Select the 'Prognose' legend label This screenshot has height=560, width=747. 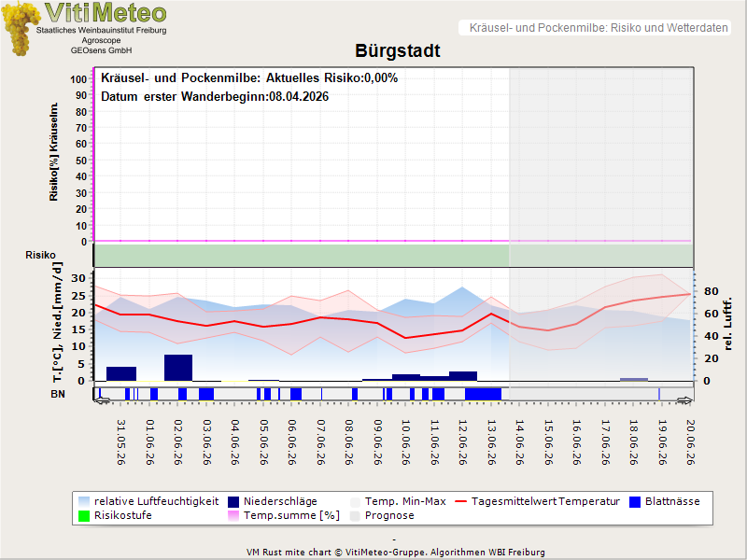tap(389, 516)
